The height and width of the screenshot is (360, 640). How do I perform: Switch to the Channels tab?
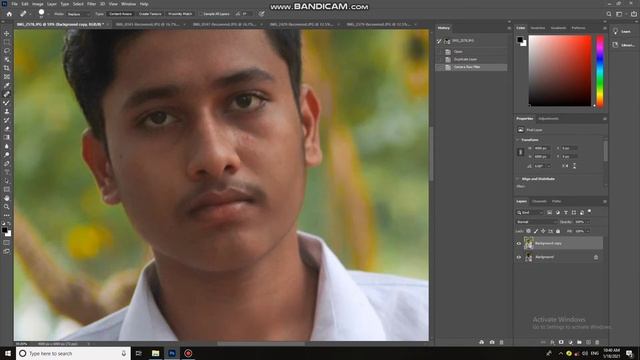tap(539, 201)
